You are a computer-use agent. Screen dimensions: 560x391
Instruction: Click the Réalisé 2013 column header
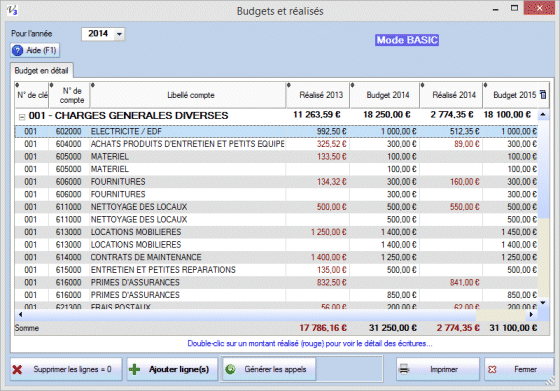318,95
